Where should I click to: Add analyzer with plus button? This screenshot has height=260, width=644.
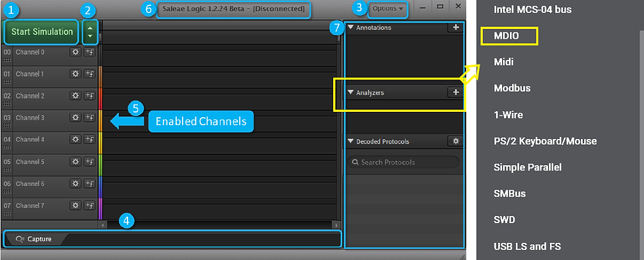455,93
